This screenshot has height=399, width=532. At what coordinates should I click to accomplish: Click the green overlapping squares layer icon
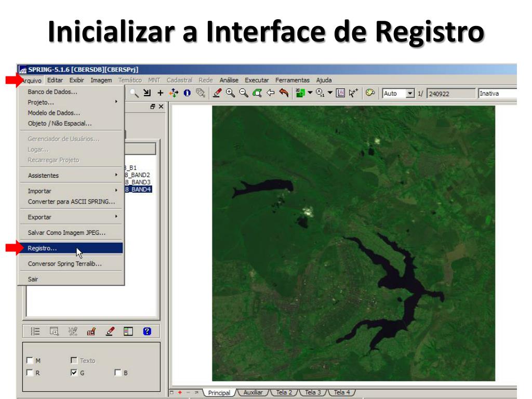[x=300, y=93]
